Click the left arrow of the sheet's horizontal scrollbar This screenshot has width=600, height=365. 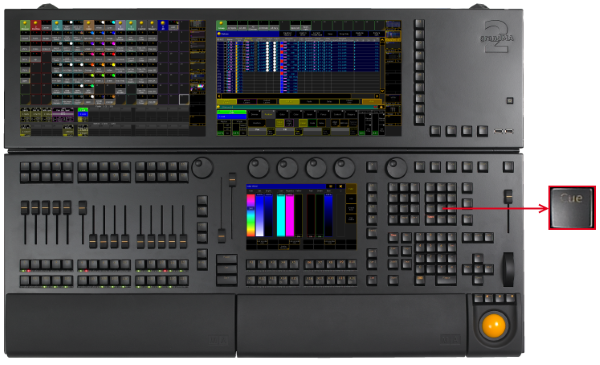pyautogui.click(x=219, y=96)
